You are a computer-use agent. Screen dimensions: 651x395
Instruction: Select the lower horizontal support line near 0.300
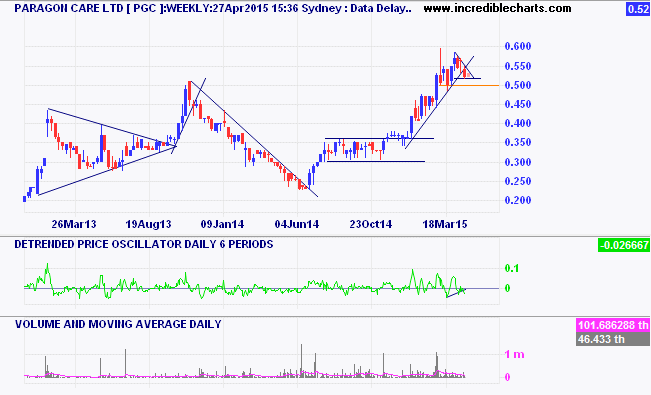[376, 162]
